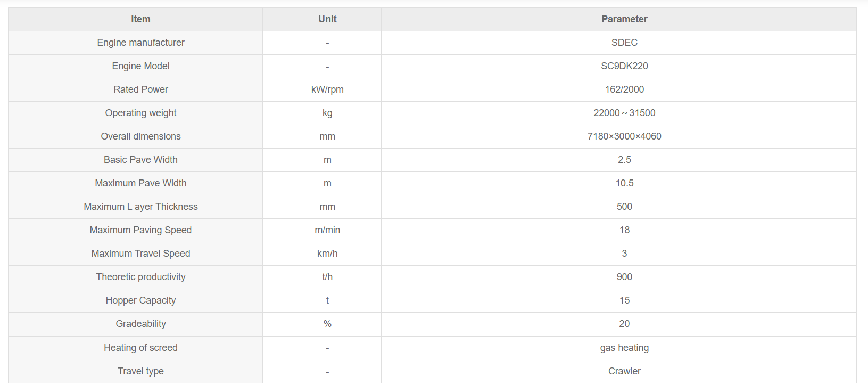Click the Item column header
This screenshot has height=392, width=868.
point(140,19)
